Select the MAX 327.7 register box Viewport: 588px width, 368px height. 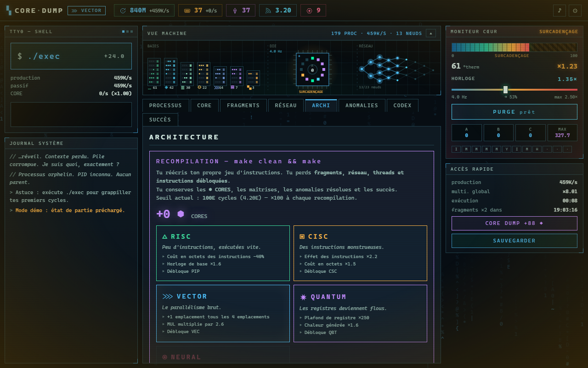[x=562, y=132]
